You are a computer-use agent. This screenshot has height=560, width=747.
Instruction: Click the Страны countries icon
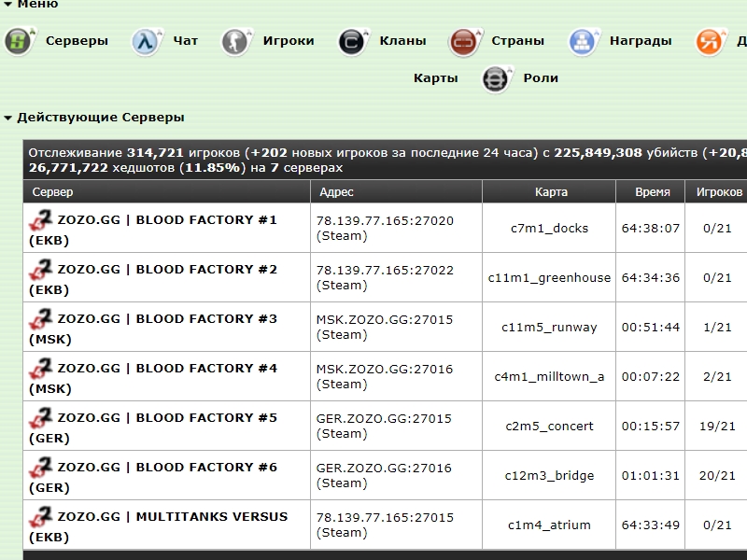pos(464,41)
